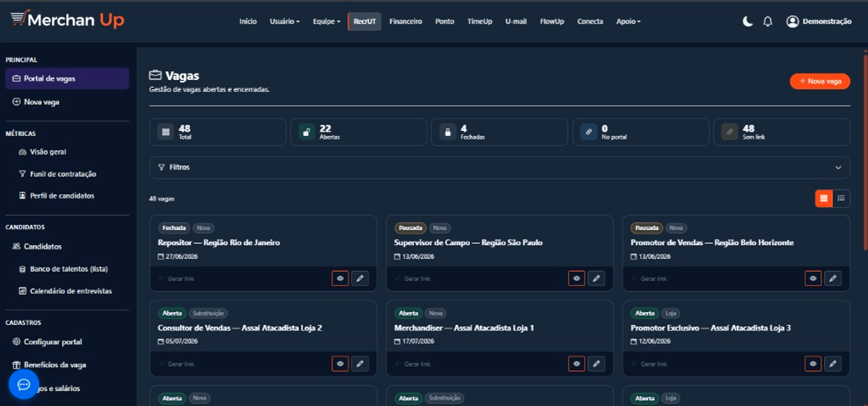Switch to grid card view
The width and height of the screenshot is (868, 406).
click(824, 198)
